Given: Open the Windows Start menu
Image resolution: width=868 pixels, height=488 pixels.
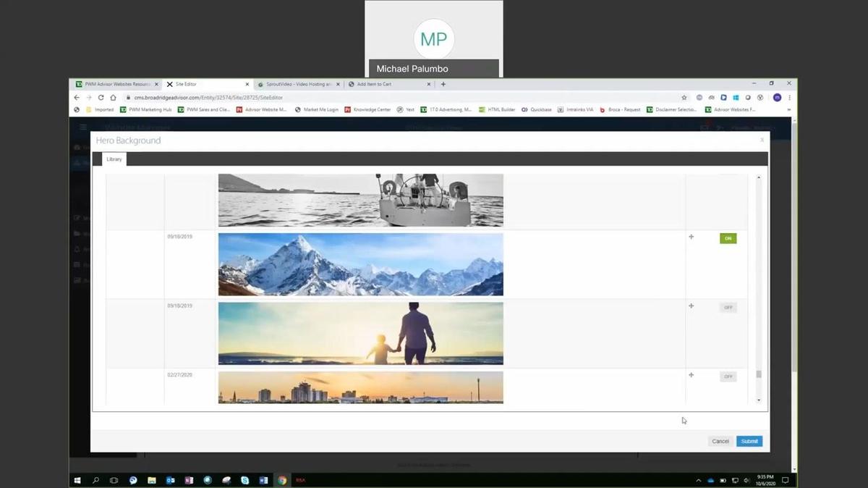Looking at the screenshot, I should (77, 480).
